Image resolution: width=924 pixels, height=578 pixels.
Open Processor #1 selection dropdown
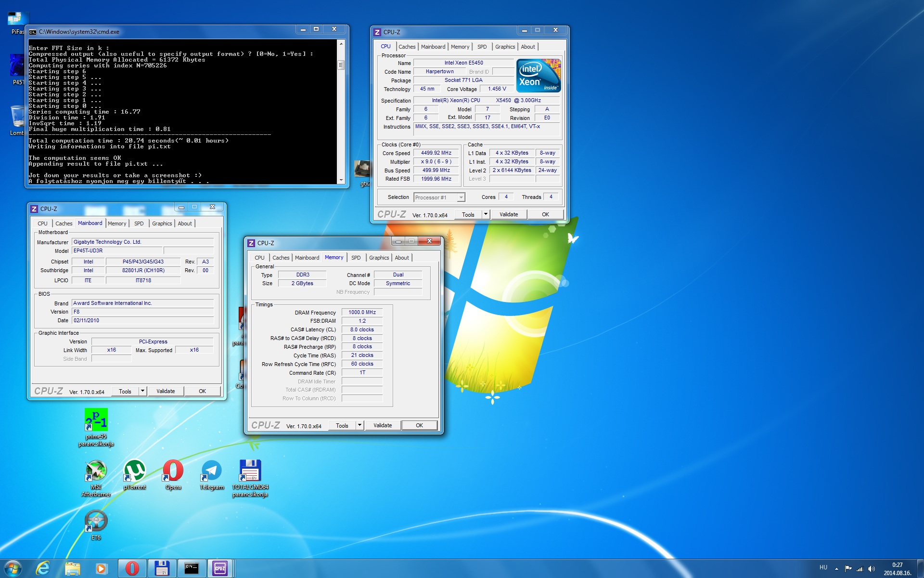pos(439,197)
